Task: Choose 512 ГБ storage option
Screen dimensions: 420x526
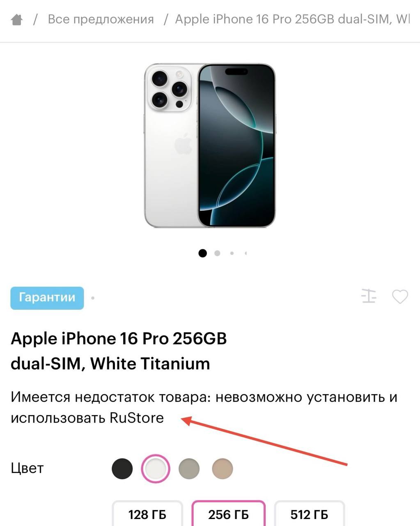Action: click(309, 514)
